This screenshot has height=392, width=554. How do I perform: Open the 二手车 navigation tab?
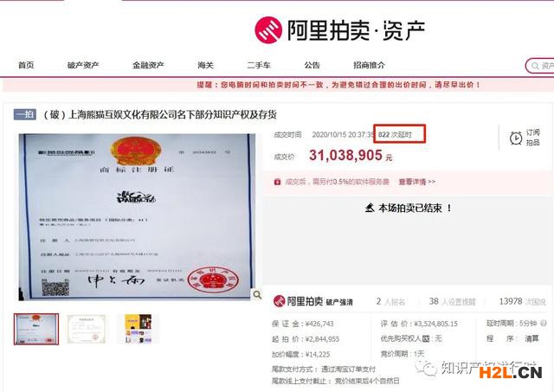(259, 65)
